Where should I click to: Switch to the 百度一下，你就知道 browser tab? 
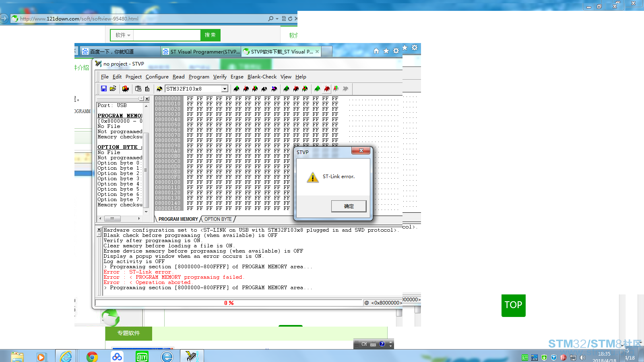[x=119, y=51]
